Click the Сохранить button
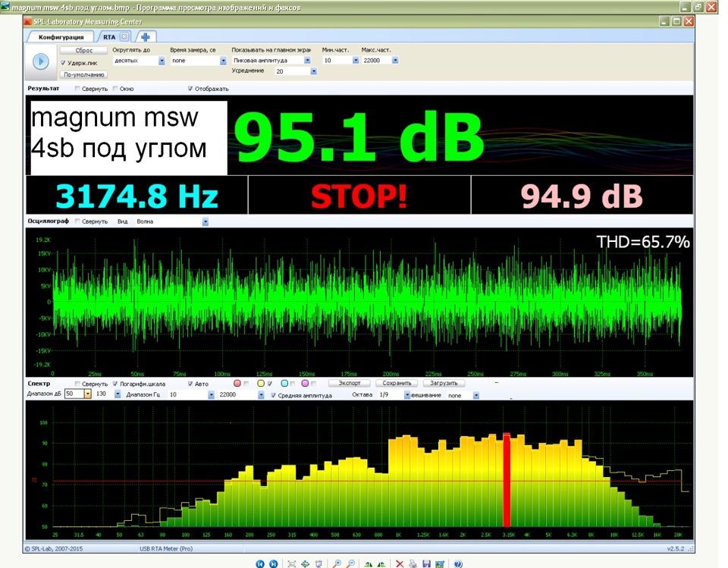Image resolution: width=728 pixels, height=568 pixels. point(397,383)
